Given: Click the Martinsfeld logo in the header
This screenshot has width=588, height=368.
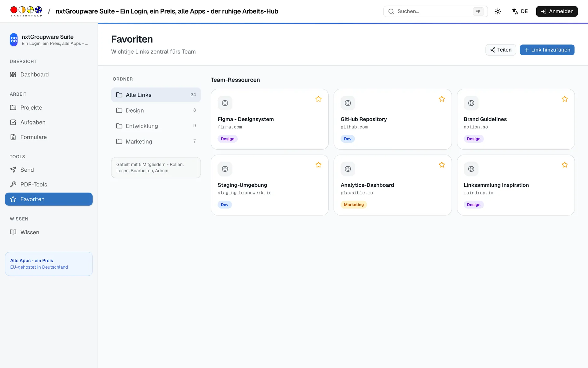Looking at the screenshot, I should click(26, 11).
